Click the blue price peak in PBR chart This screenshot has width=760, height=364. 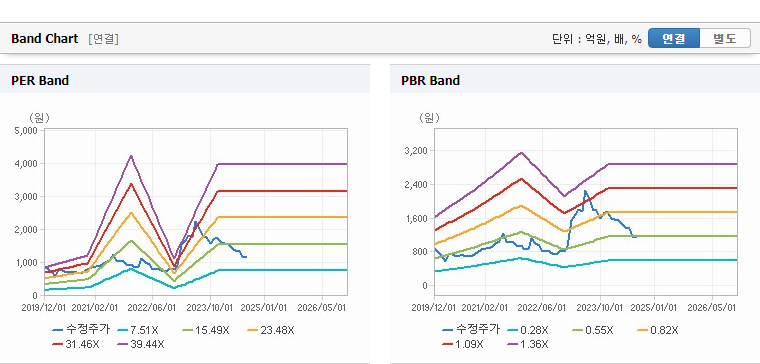coord(585,191)
